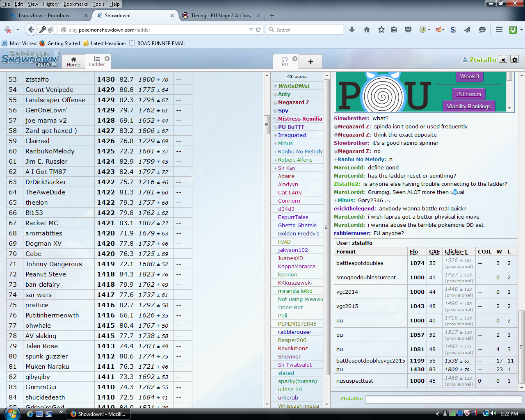
Task: Mute sound with the speaker icon
Action: click(x=503, y=59)
